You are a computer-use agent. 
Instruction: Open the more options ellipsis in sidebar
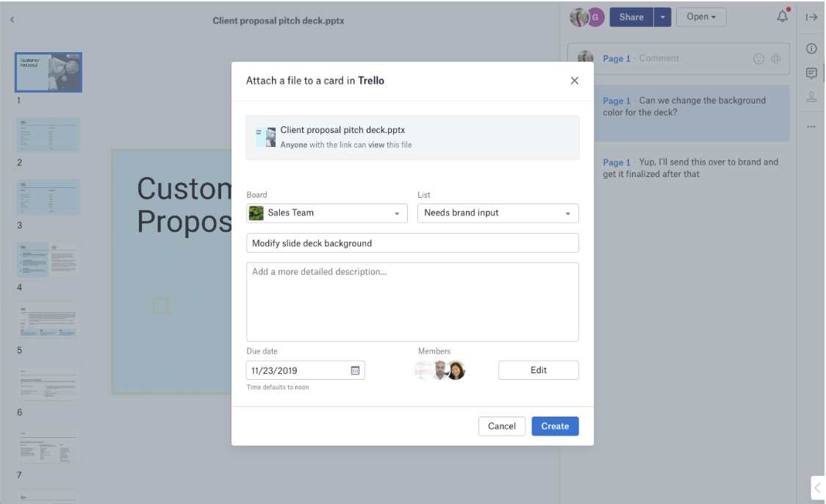click(x=812, y=126)
